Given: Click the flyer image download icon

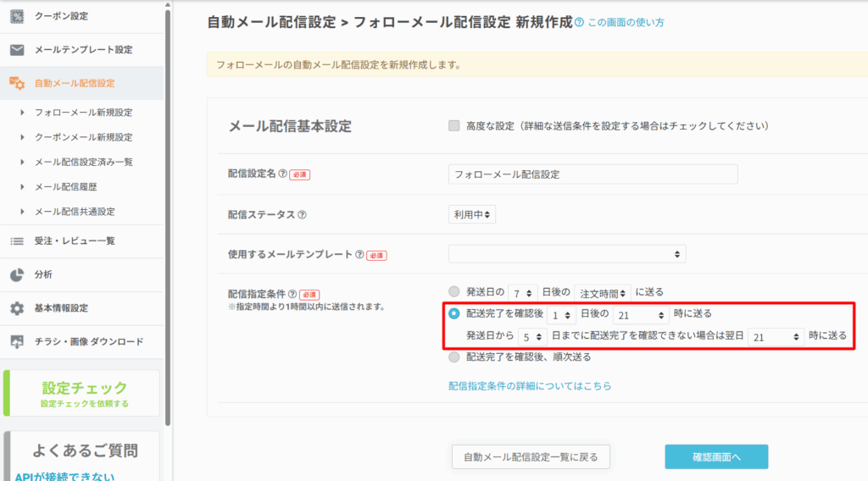Looking at the screenshot, I should [17, 342].
